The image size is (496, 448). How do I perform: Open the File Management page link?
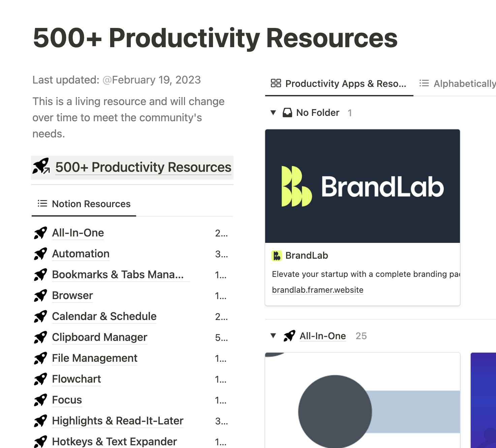tap(95, 358)
